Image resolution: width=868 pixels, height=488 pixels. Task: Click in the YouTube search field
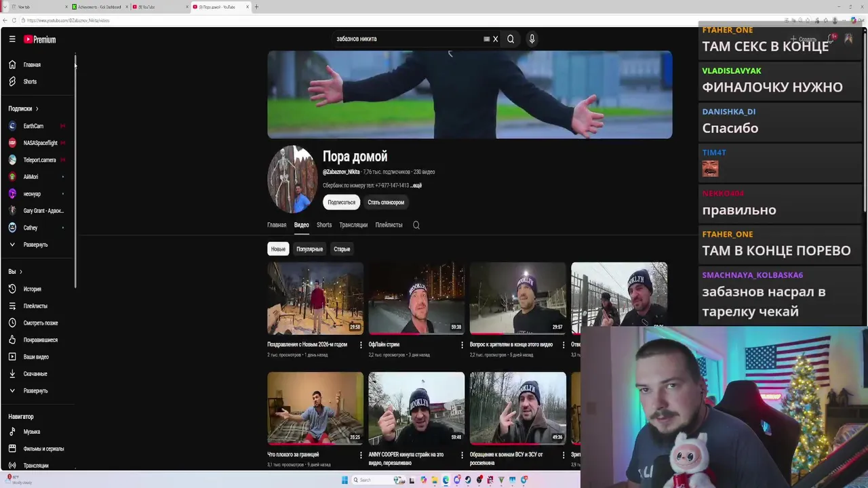(x=407, y=39)
